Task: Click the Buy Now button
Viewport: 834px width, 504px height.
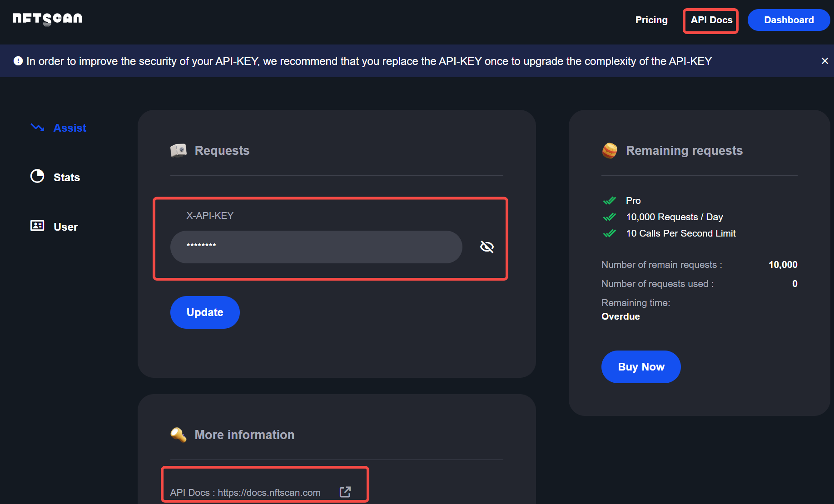Action: pyautogui.click(x=641, y=367)
